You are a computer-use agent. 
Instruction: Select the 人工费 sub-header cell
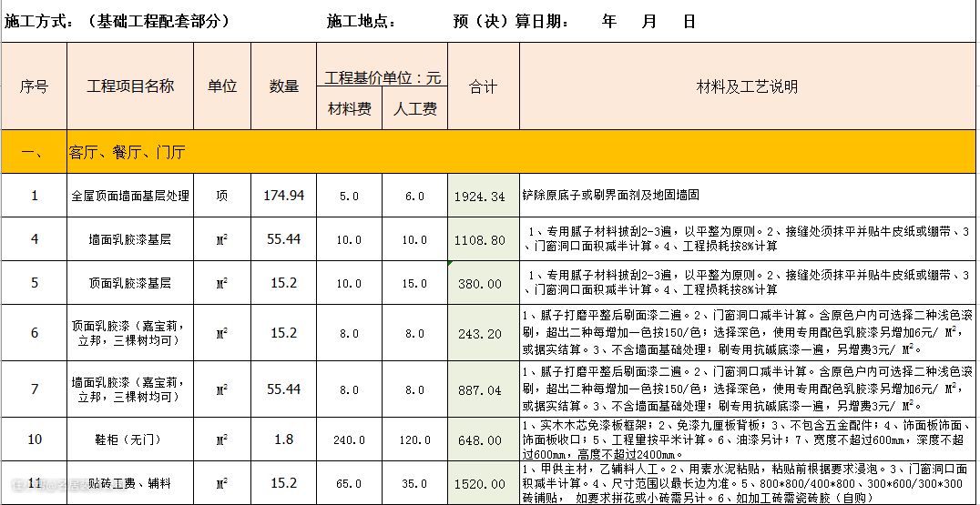pyautogui.click(x=414, y=109)
